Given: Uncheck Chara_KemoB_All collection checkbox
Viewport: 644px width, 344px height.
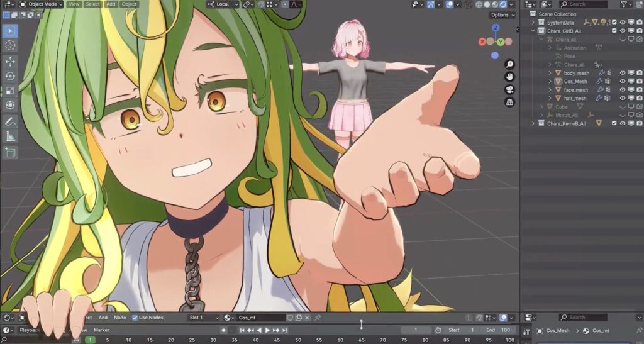Looking at the screenshot, I should [614, 123].
